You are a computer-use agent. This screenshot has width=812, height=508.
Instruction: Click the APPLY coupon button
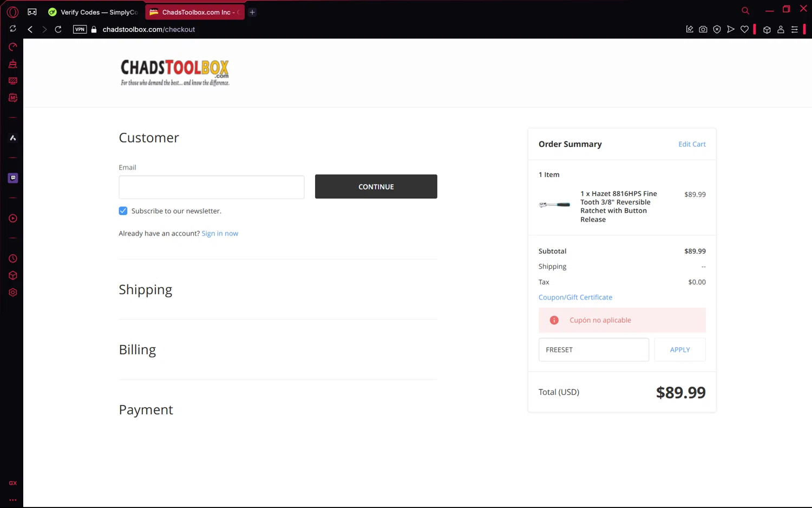pyautogui.click(x=680, y=350)
